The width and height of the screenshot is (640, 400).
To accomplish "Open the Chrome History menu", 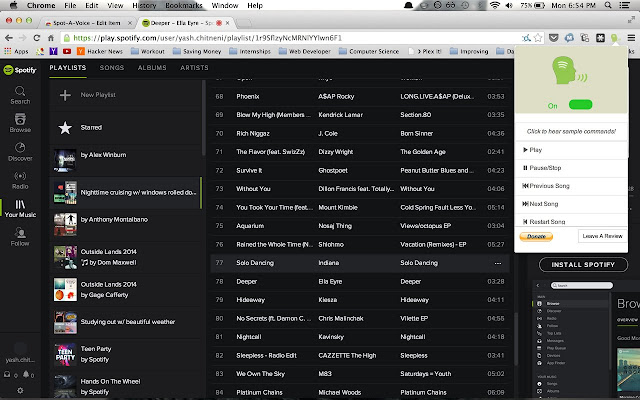I will coord(144,5).
